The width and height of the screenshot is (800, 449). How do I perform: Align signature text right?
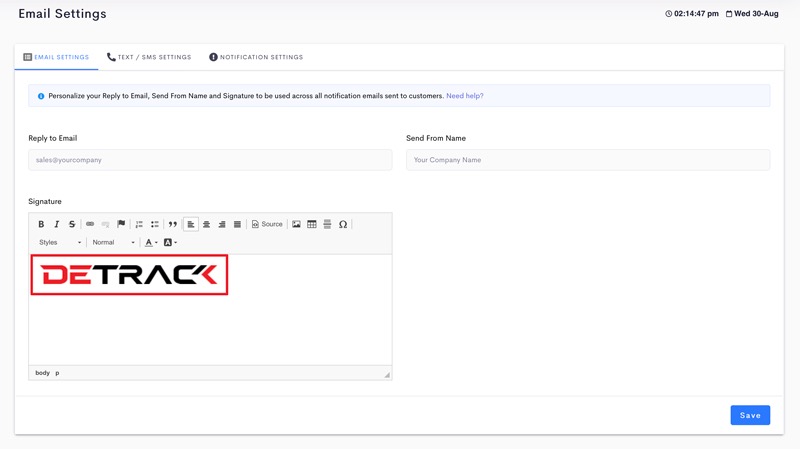[222, 224]
